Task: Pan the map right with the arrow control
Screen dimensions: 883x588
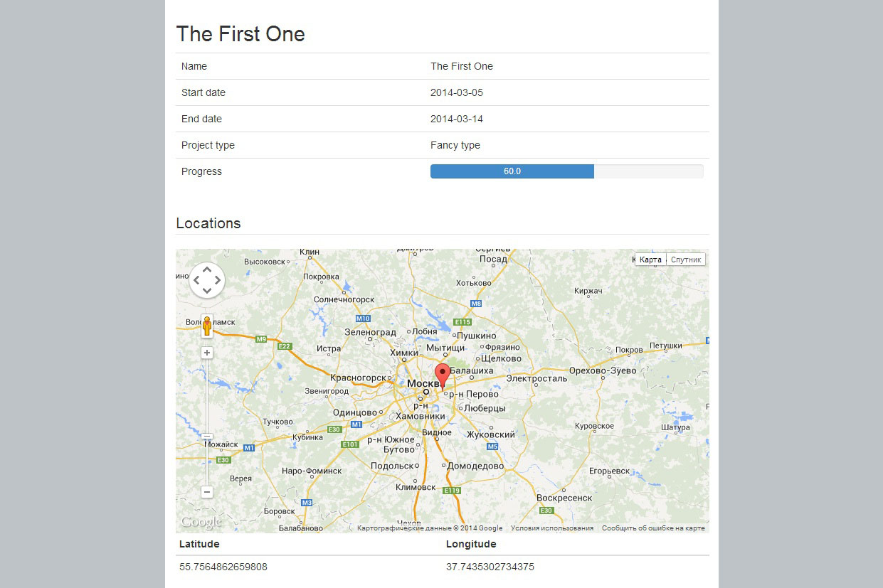Action: [217, 281]
